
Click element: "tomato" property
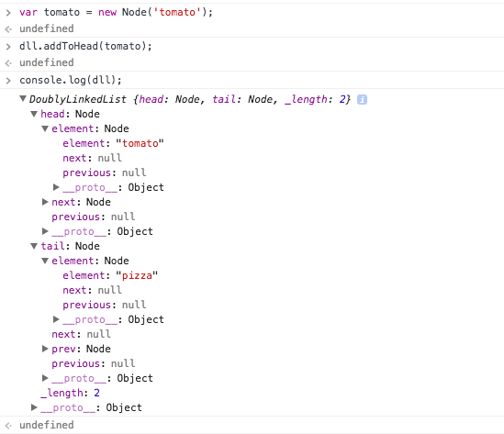coord(113,143)
